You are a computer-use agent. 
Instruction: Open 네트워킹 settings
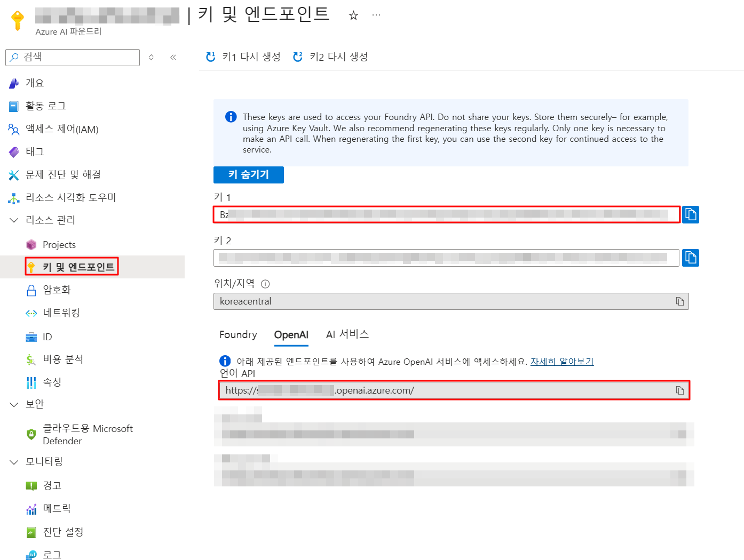(x=61, y=313)
